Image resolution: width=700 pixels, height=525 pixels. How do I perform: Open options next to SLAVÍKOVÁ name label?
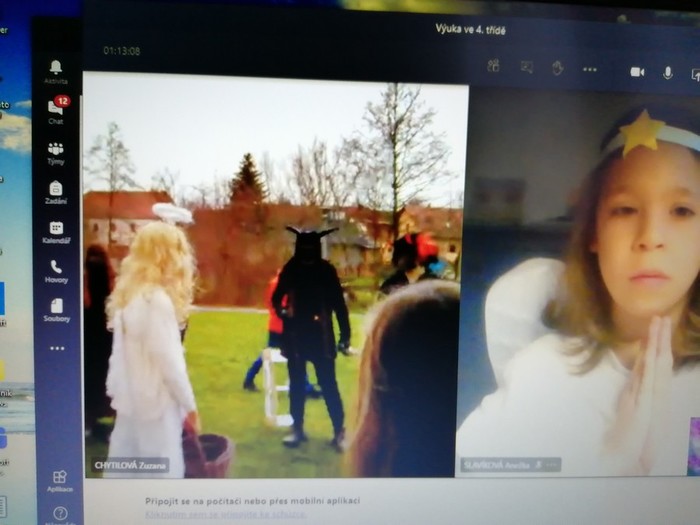click(x=551, y=465)
